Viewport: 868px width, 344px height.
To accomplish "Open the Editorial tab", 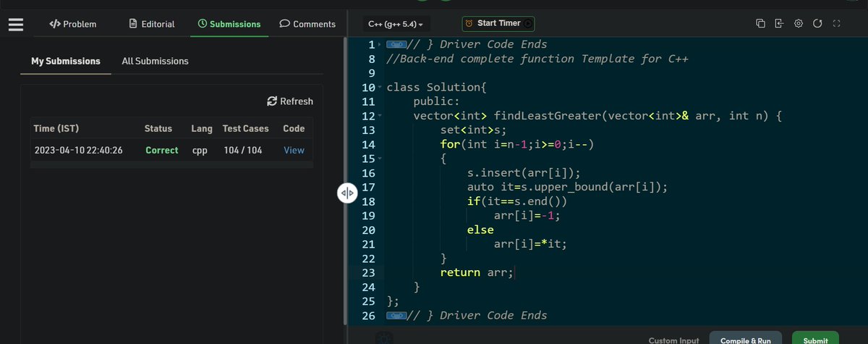I will pos(151,24).
